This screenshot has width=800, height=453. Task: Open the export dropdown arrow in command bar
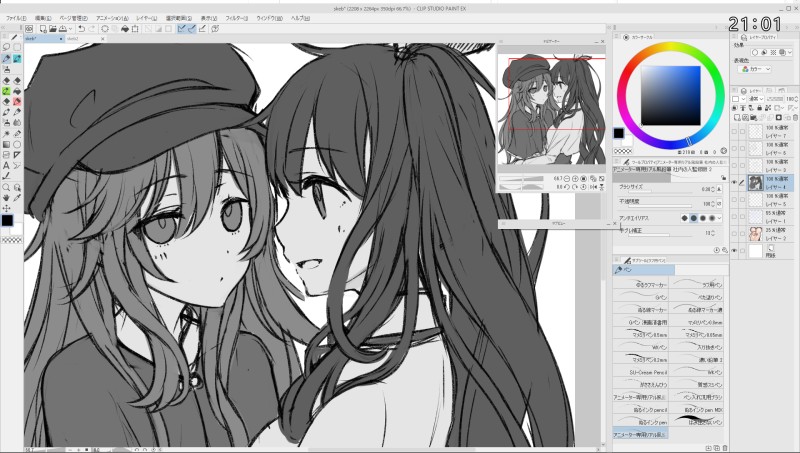70,29
